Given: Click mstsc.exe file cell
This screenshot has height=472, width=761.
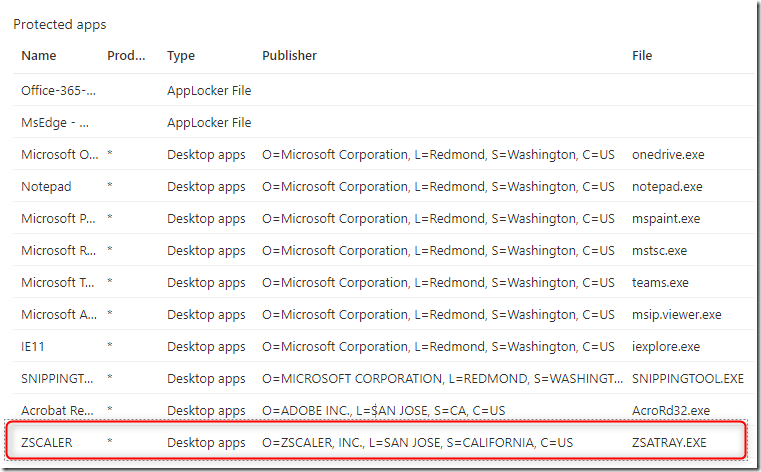Looking at the screenshot, I should coord(659,251).
